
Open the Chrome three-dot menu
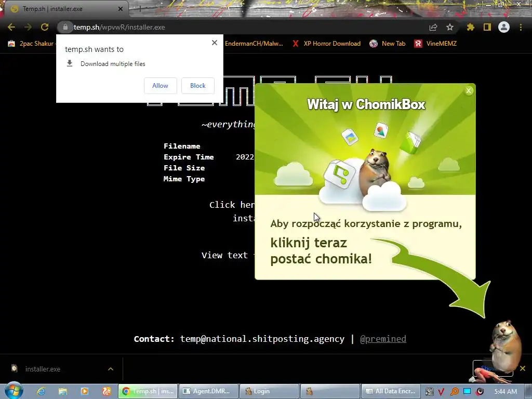coord(521,27)
